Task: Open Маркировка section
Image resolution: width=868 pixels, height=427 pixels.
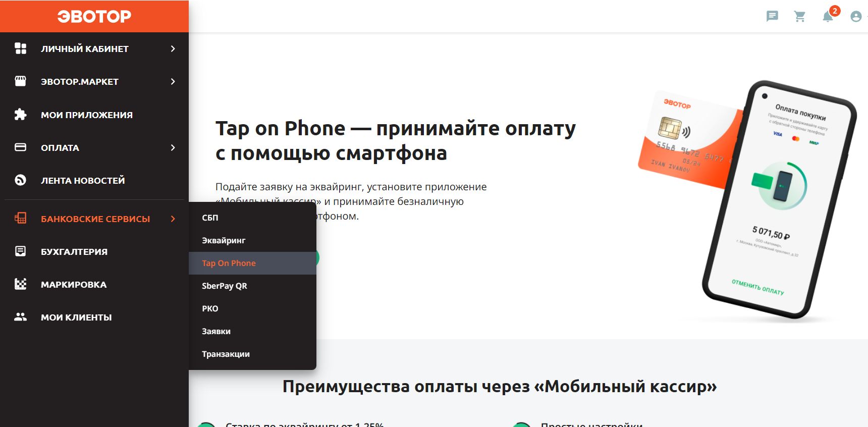Action: (x=74, y=285)
